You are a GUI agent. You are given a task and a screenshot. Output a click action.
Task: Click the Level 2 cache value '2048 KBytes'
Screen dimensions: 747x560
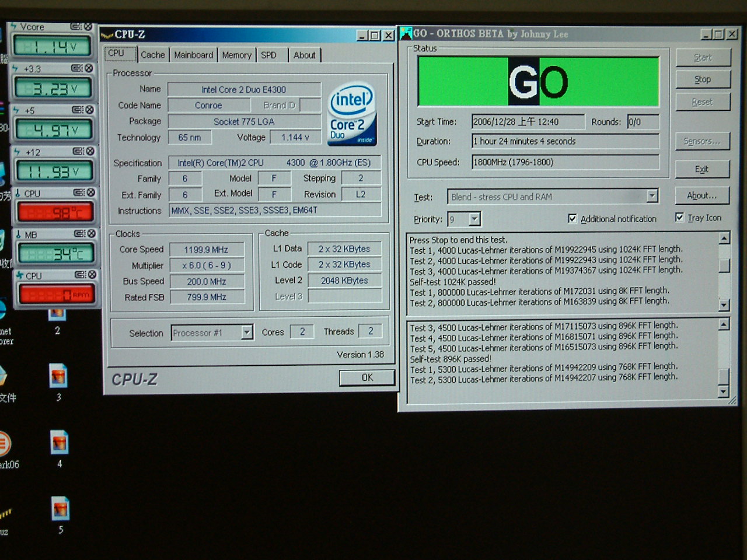click(x=344, y=281)
